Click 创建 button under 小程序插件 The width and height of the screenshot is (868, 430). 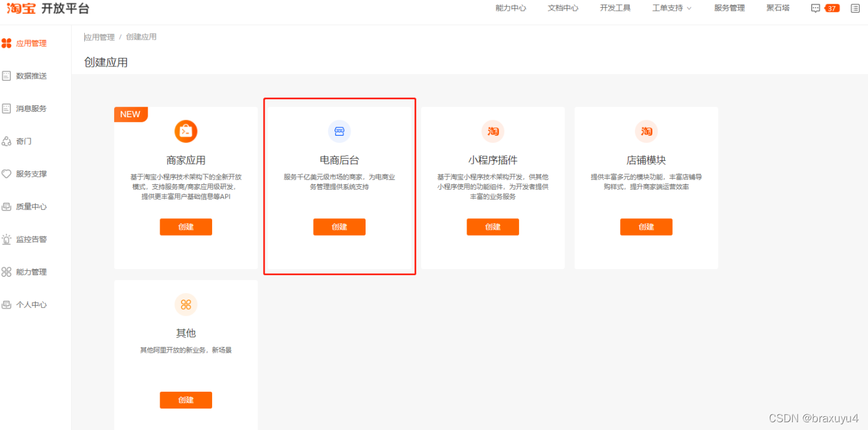(493, 227)
